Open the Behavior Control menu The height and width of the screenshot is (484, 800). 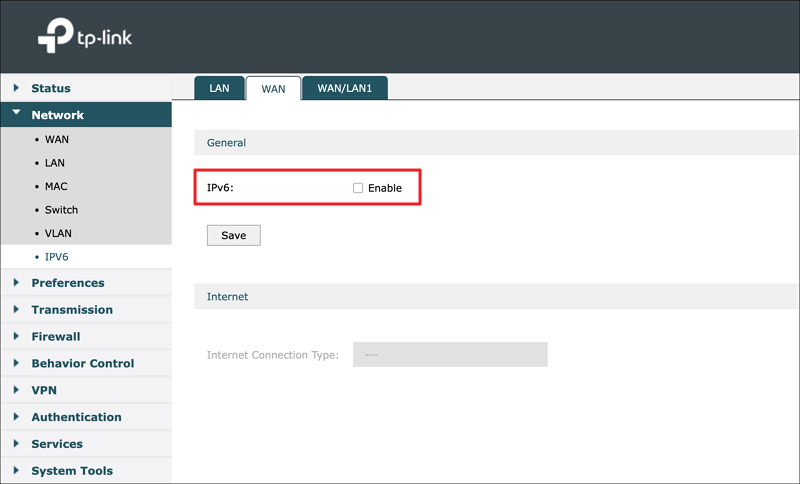pos(82,363)
